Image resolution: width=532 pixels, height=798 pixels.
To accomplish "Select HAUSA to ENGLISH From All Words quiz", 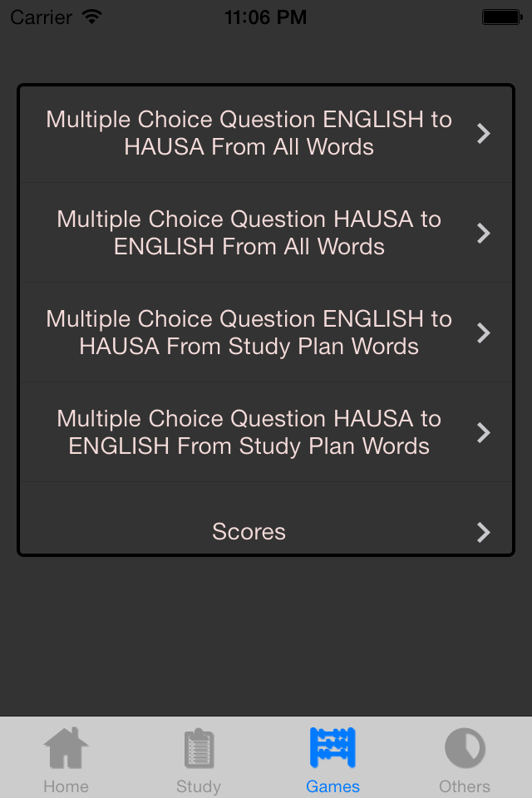I will point(249,233).
